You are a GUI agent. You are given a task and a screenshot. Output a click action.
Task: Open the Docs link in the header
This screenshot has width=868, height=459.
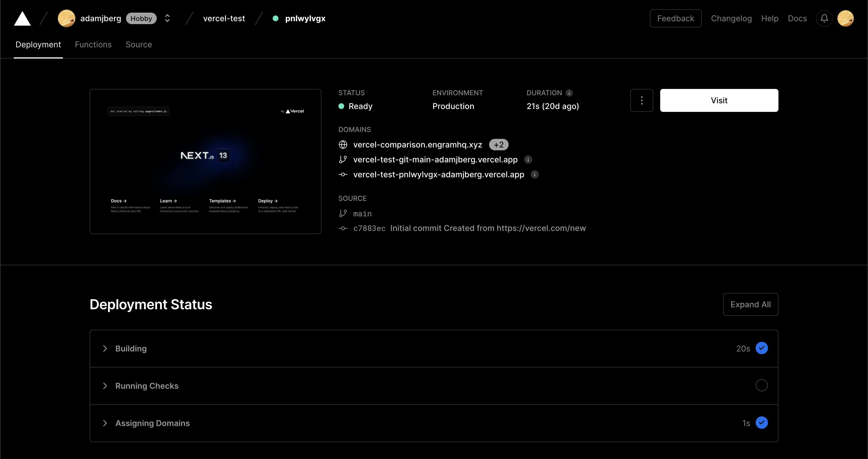pos(797,18)
